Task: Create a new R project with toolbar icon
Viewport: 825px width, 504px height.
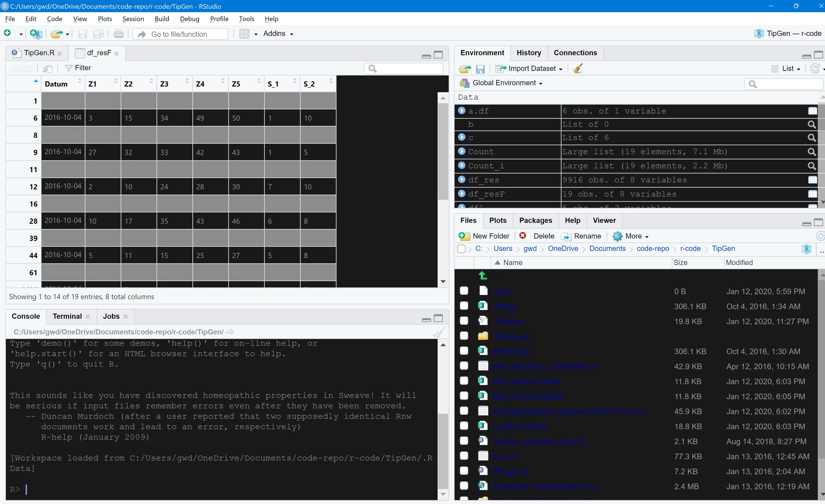Action: (x=36, y=33)
